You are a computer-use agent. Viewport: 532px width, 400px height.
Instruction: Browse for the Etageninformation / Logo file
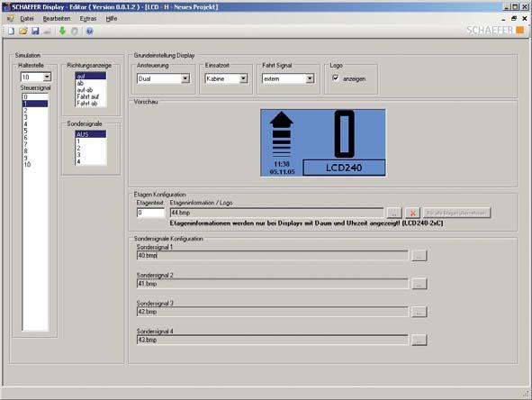394,213
